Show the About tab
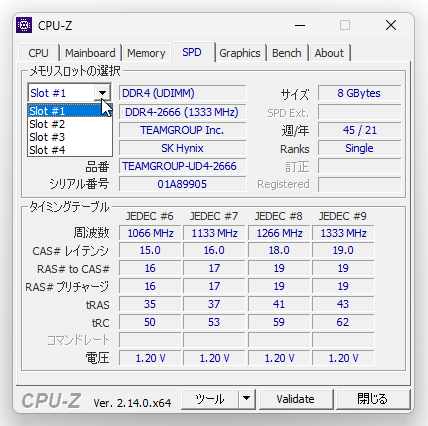Screen dimensions: 428x426 pyautogui.click(x=329, y=53)
